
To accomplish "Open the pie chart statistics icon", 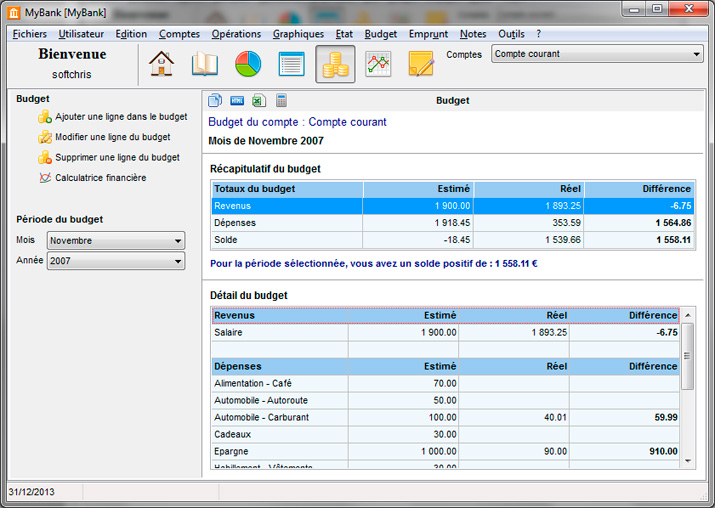I will [248, 64].
